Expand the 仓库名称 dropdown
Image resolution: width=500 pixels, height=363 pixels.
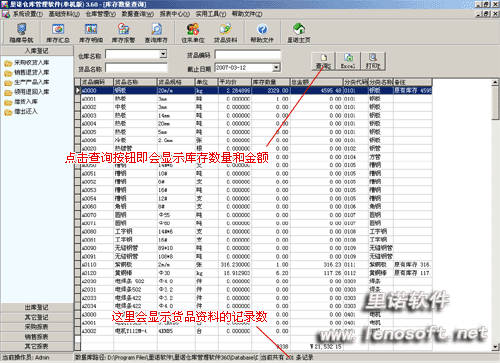163,54
